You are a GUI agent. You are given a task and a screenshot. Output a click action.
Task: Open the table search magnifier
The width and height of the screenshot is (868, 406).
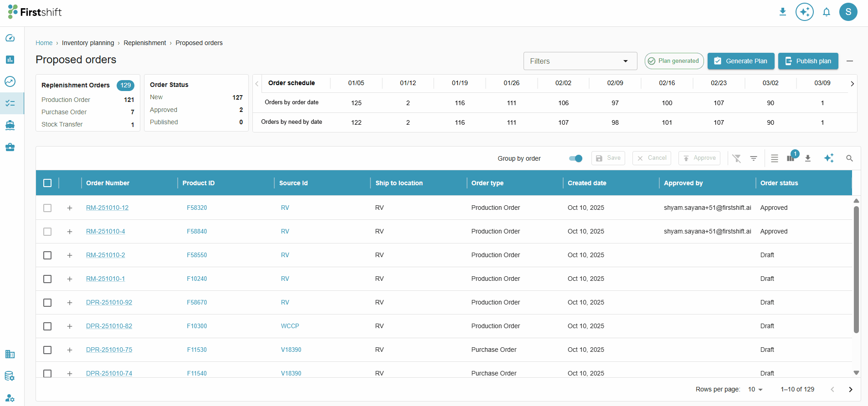coord(850,158)
